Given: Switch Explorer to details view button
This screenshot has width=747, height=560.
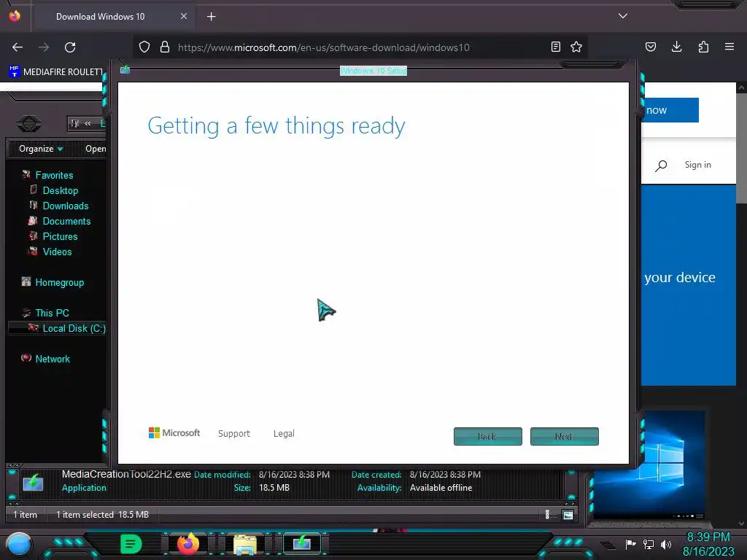Looking at the screenshot, I should click(547, 515).
